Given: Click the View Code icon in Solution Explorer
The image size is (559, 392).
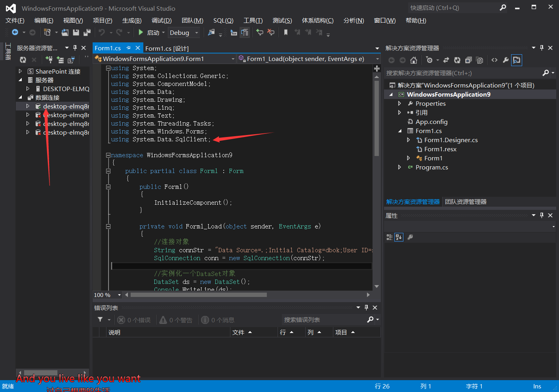Looking at the screenshot, I should click(x=494, y=60).
